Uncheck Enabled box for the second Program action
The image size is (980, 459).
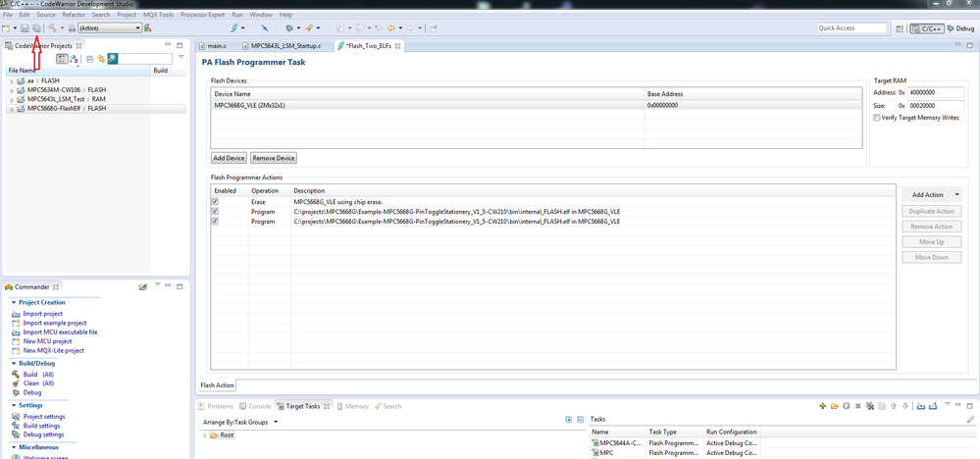[x=215, y=221]
